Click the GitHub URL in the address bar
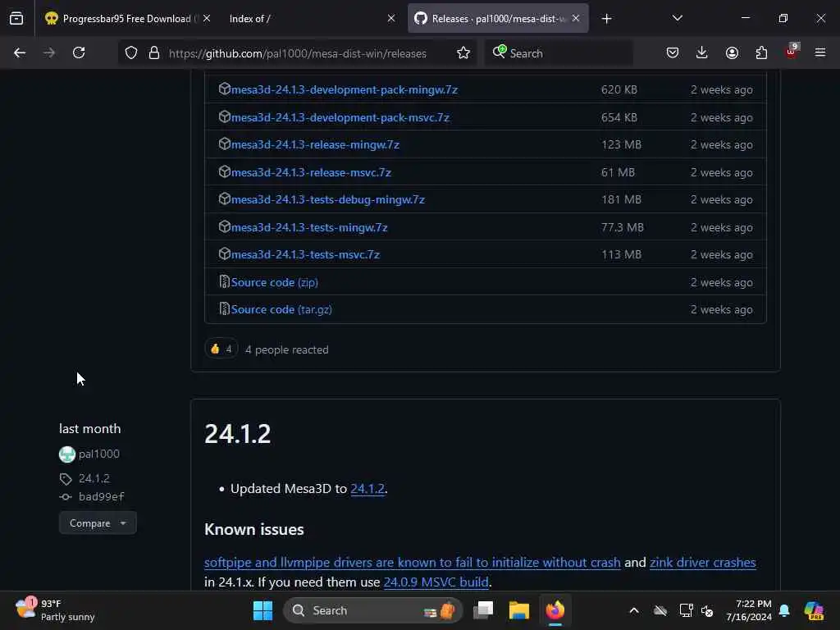This screenshot has width=840, height=630. (297, 53)
